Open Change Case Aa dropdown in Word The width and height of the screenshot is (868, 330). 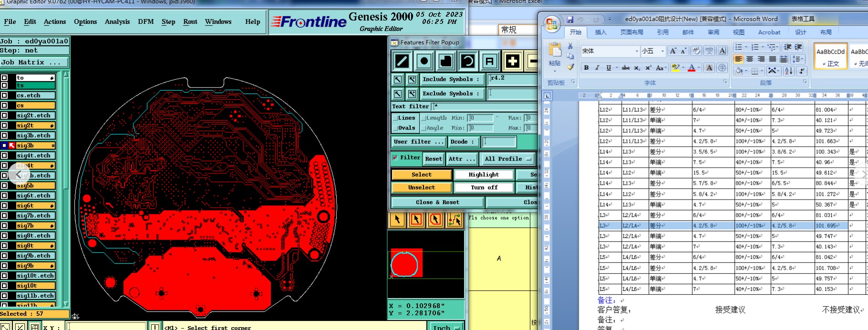tap(661, 68)
